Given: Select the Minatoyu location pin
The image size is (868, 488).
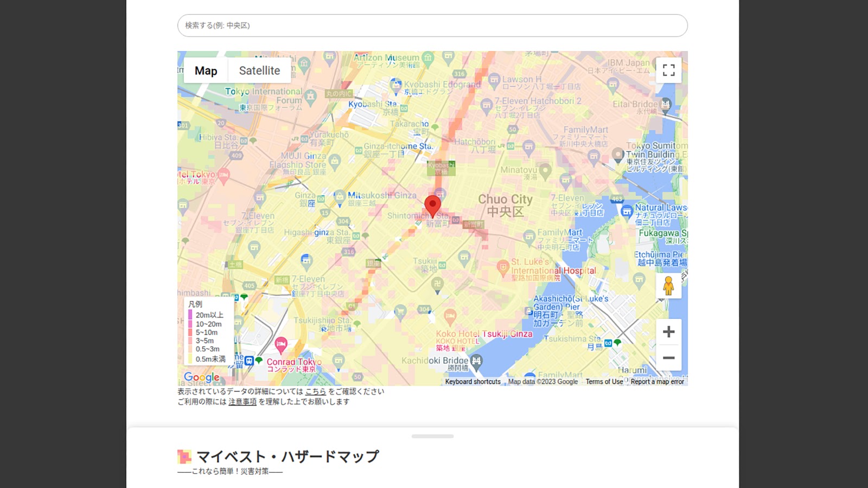Looking at the screenshot, I should pos(545,171).
